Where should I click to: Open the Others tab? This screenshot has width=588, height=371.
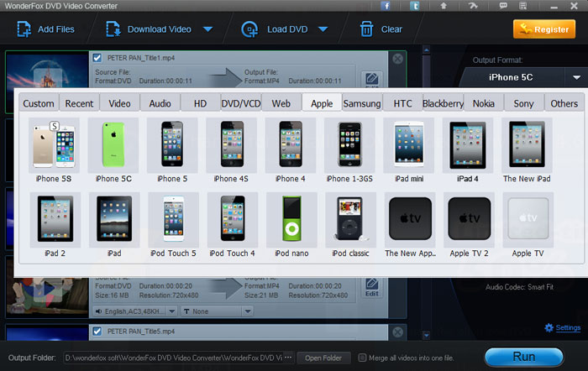tap(564, 103)
